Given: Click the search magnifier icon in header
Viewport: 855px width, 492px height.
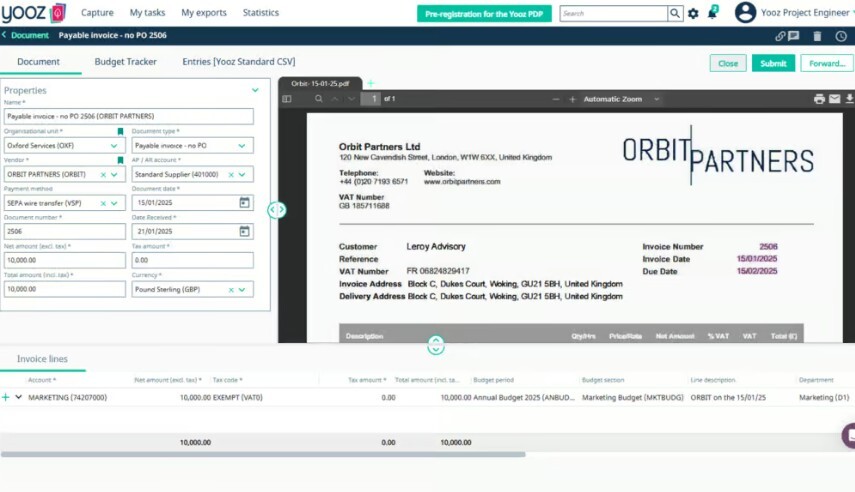Looking at the screenshot, I should point(675,13).
